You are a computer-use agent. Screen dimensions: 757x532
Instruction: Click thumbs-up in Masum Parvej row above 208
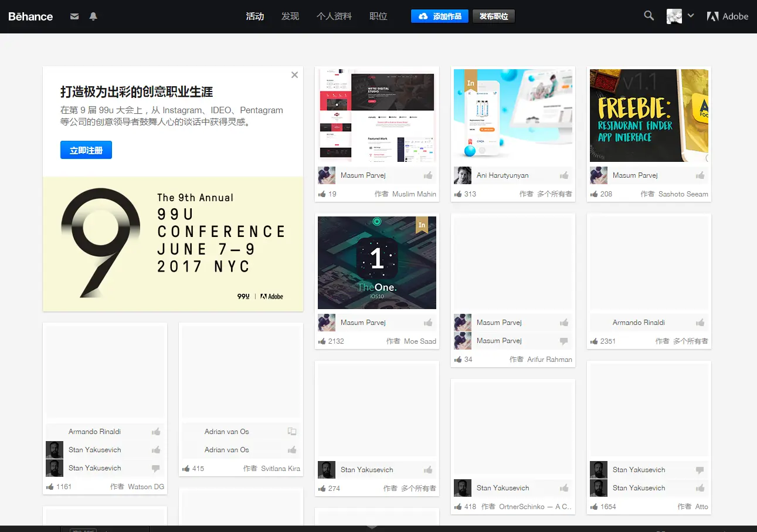click(x=700, y=175)
